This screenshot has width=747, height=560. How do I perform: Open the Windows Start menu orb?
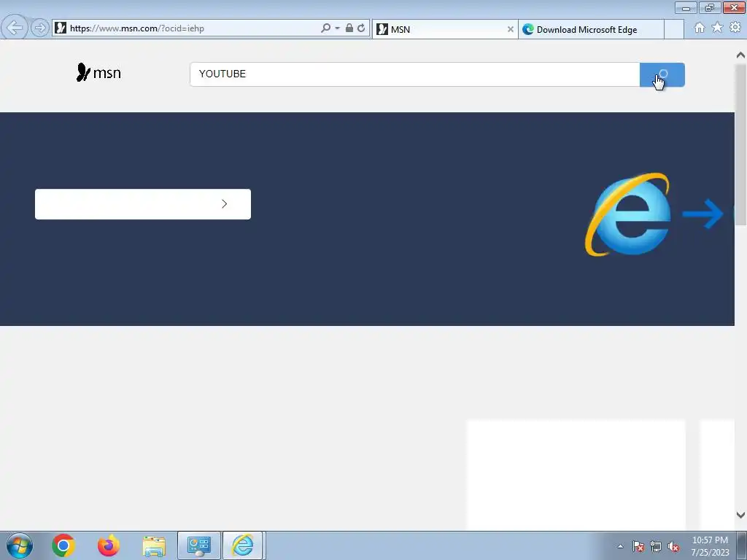click(x=20, y=545)
